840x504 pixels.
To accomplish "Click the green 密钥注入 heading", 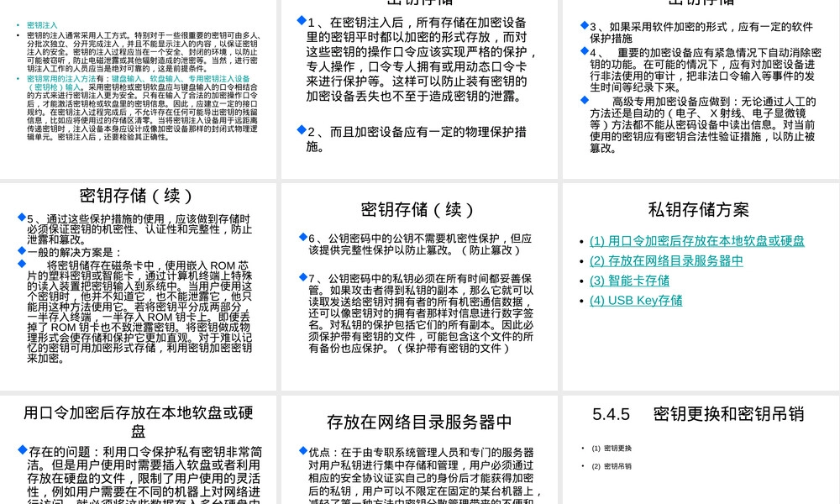I will pos(42,25).
